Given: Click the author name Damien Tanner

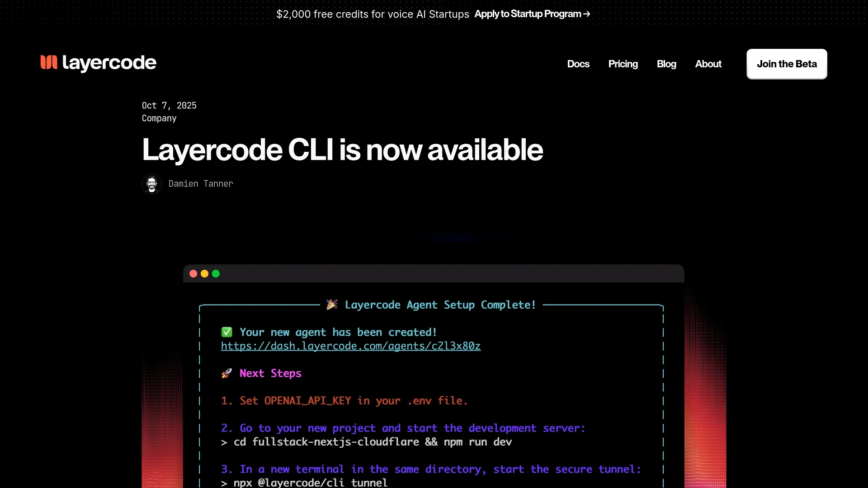Looking at the screenshot, I should [x=201, y=184].
